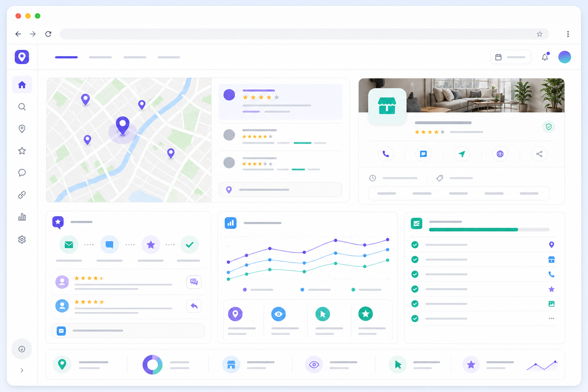Open the Settings gear sidebar icon
The image size is (588, 392).
click(22, 239)
